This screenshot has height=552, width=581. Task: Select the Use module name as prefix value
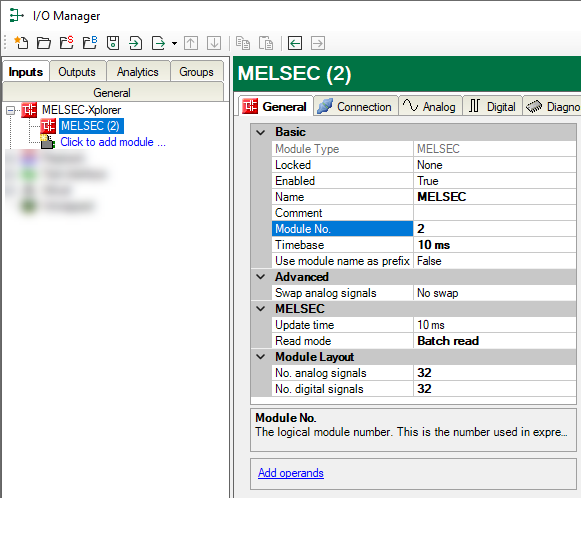click(495, 261)
